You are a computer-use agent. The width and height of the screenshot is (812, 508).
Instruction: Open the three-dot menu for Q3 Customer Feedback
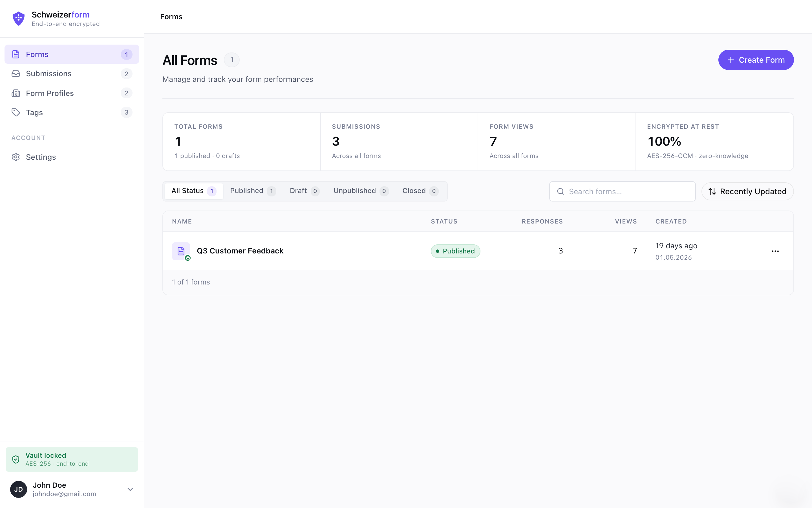tap(775, 251)
